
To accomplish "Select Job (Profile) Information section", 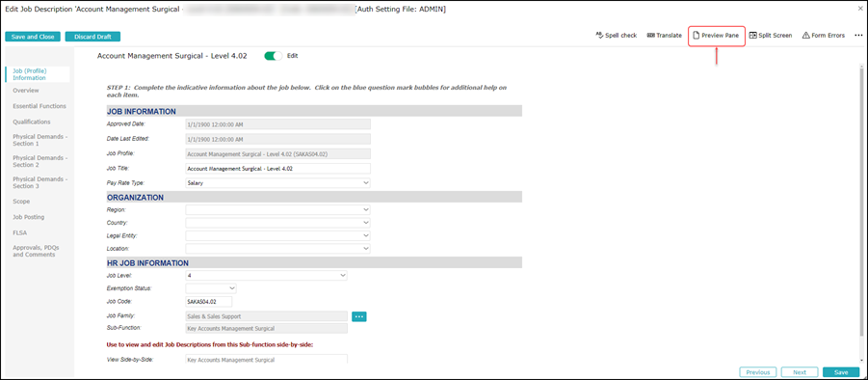I will tap(38, 74).
